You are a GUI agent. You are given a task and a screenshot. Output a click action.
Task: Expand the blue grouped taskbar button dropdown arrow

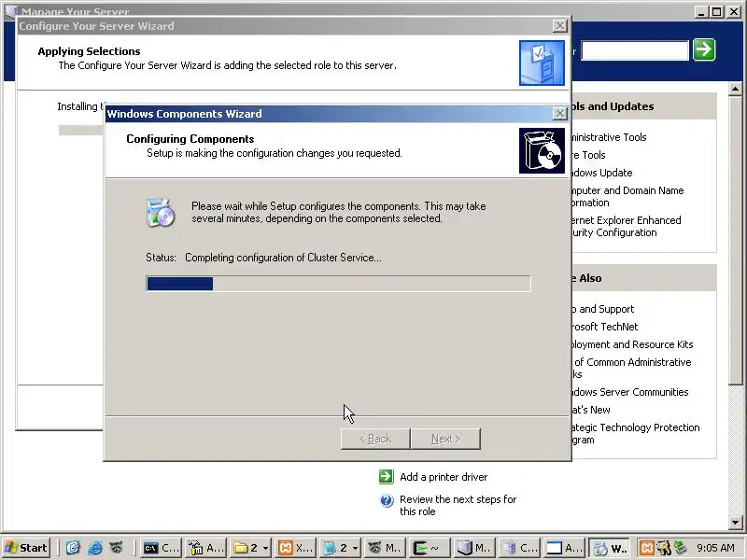coord(356,548)
